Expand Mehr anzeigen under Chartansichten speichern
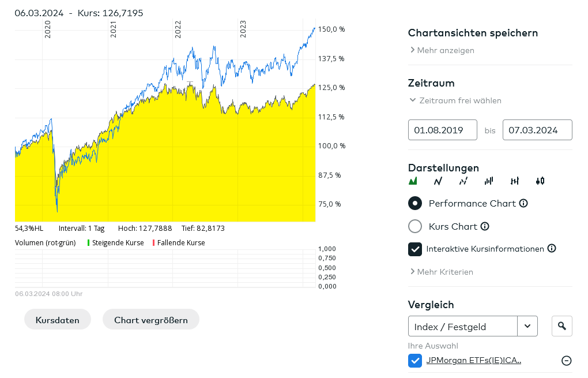588x378 pixels. 442,50
